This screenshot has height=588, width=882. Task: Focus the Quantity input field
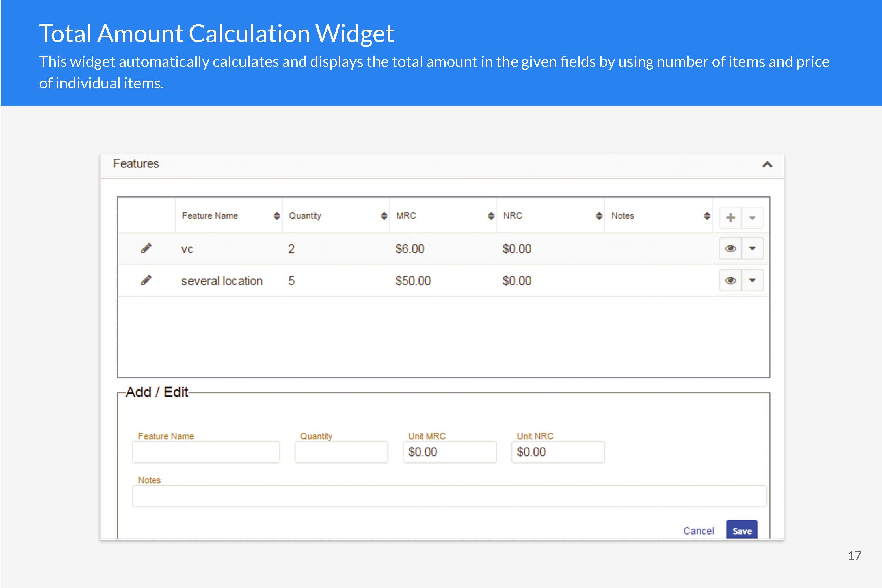tap(341, 452)
